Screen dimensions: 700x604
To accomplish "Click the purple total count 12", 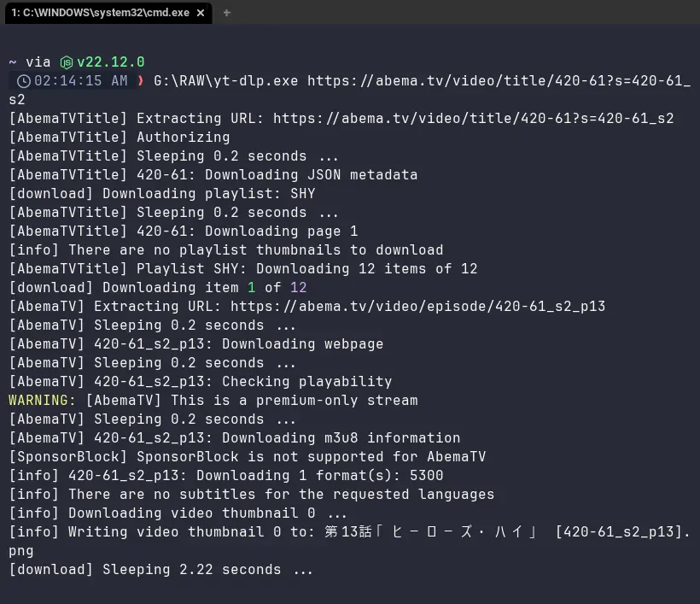I will (299, 287).
